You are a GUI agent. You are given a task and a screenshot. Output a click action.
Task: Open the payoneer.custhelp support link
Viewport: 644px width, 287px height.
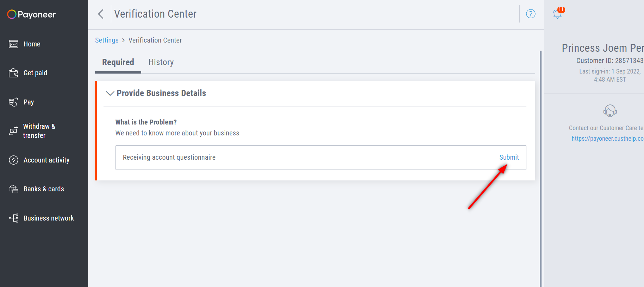click(x=608, y=138)
